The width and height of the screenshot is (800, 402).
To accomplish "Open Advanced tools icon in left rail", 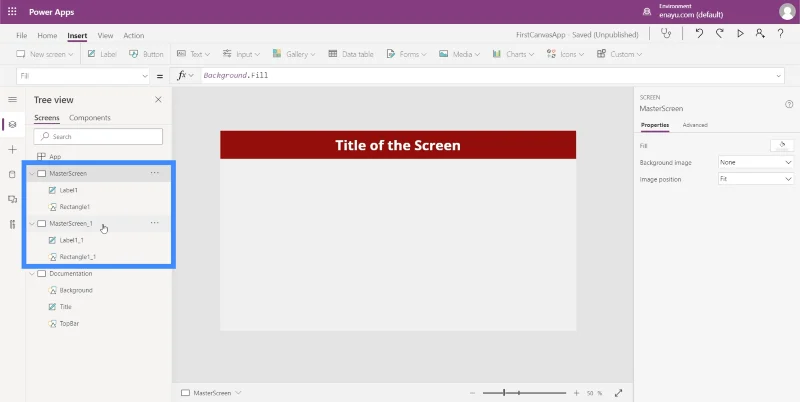I will point(13,224).
